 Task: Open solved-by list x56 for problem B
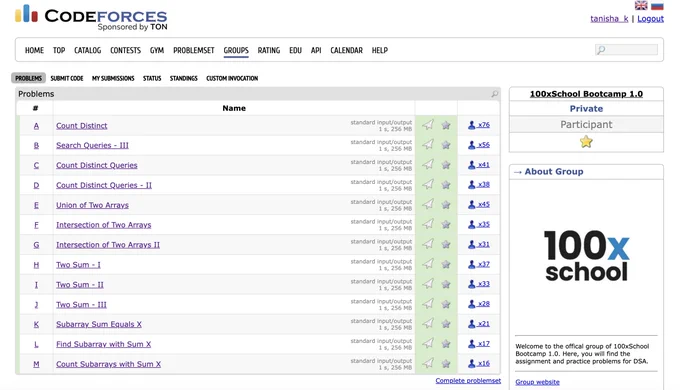point(479,145)
